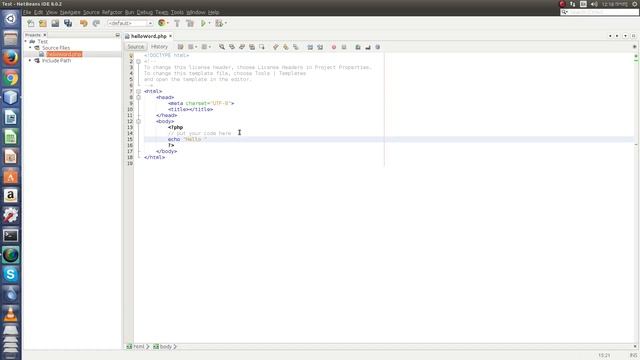Click the New Project toolbar icon
The image size is (640, 360).
[x=43, y=23]
